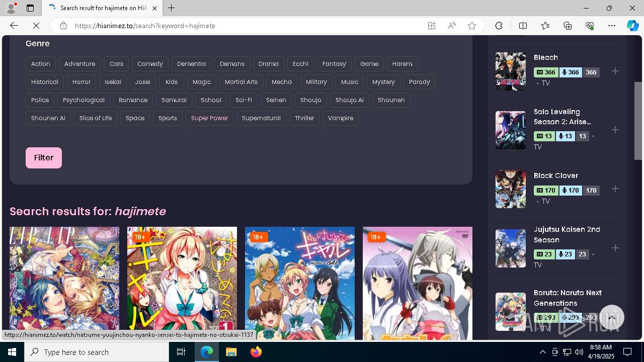Add Solo Leveling Season 2 with plus icon
This screenshot has height=362, width=644.
(x=615, y=130)
